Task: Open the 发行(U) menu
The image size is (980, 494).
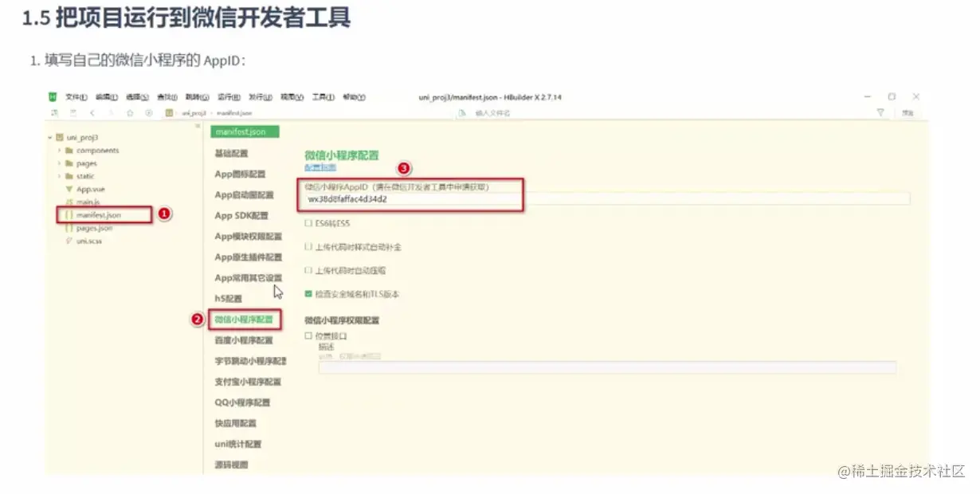Action: point(260,97)
